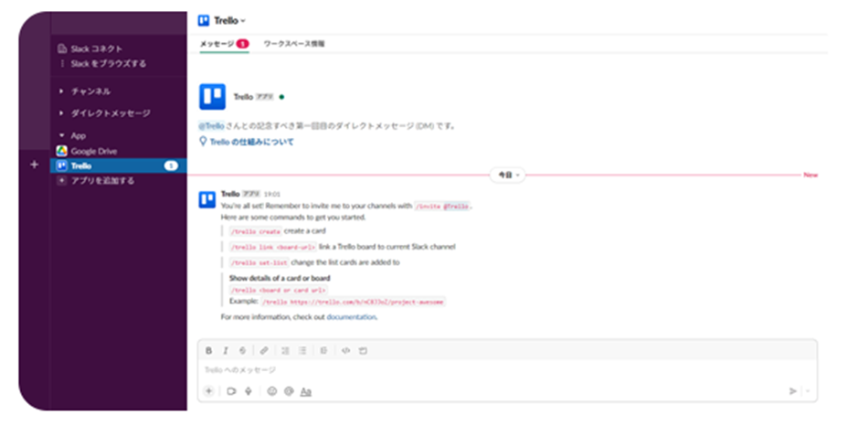This screenshot has width=868, height=425.
Task: Select the bulleted list formatting icon
Action: [302, 351]
